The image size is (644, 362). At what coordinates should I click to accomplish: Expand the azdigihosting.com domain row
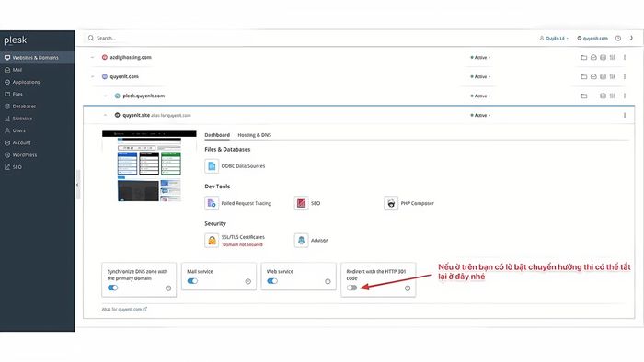[92, 57]
